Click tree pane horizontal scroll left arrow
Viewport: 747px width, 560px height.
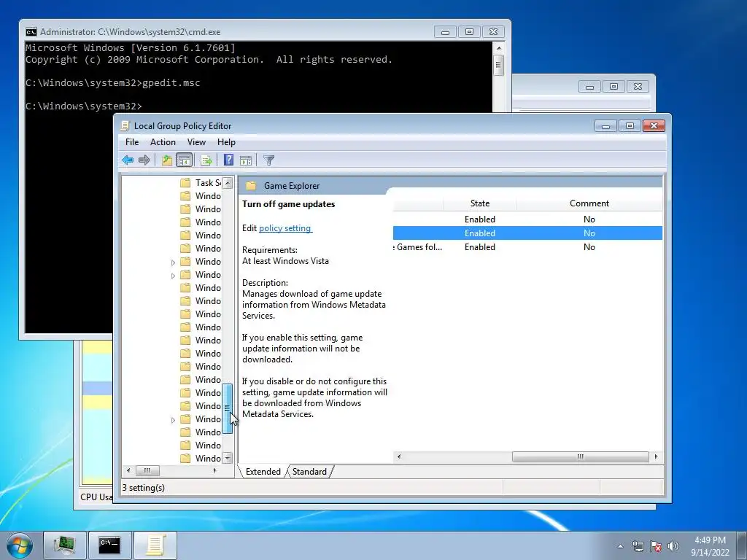[128, 470]
